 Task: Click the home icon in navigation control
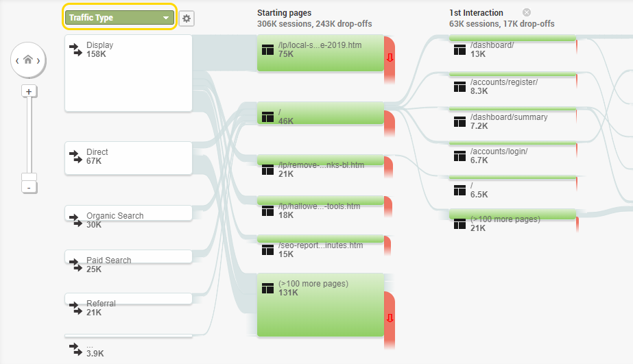[x=28, y=60]
